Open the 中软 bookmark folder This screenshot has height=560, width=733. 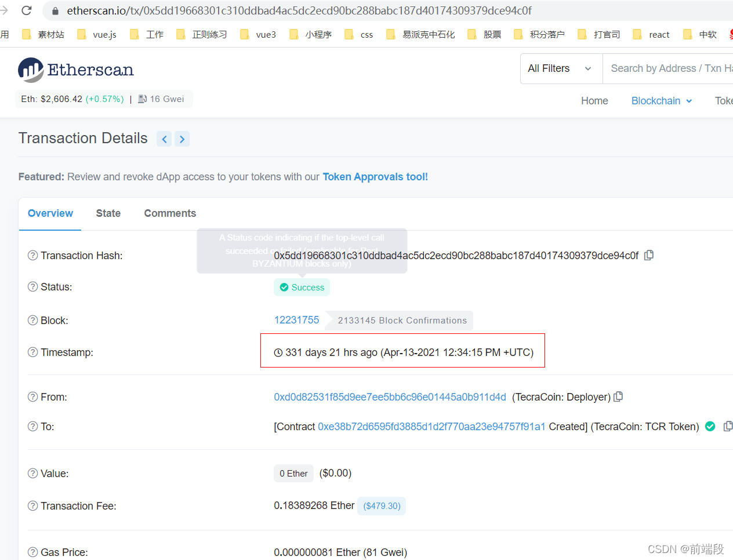tap(699, 34)
